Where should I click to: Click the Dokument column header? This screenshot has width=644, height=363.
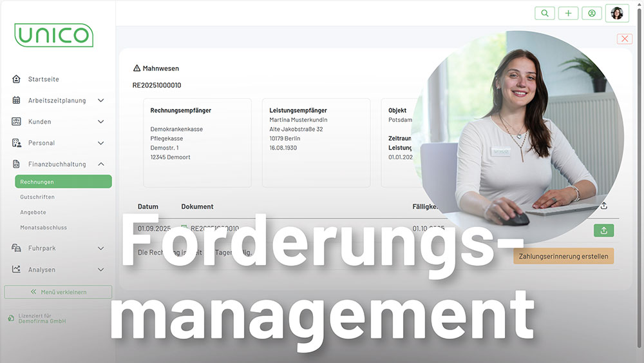197,206
